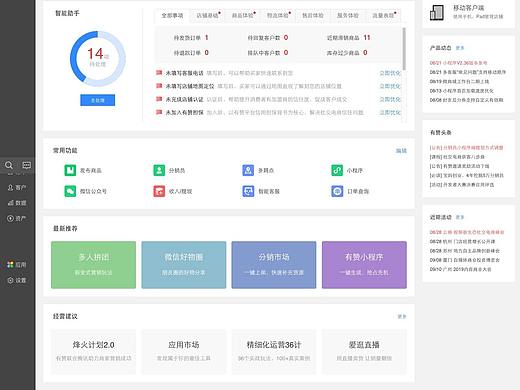Switch to the 店铺基础 tab
520x390 pixels.
(207, 15)
